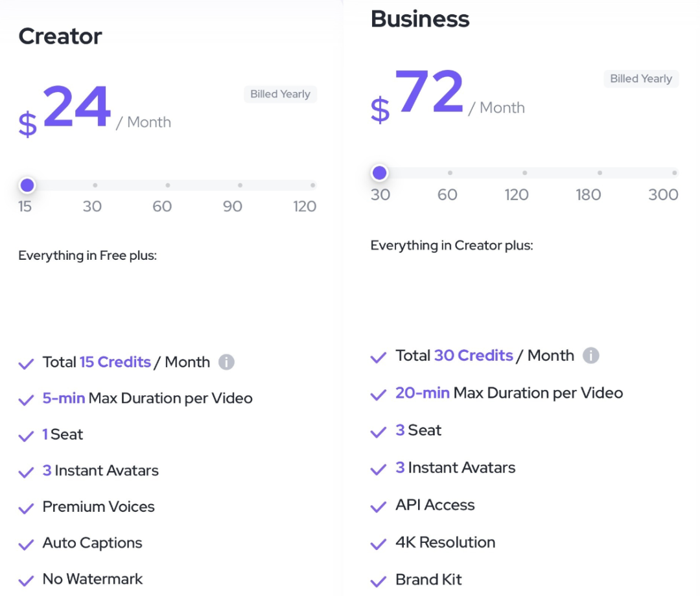Set Creator credits slider to 120
Screen dimensions: 700x596
coord(313,185)
